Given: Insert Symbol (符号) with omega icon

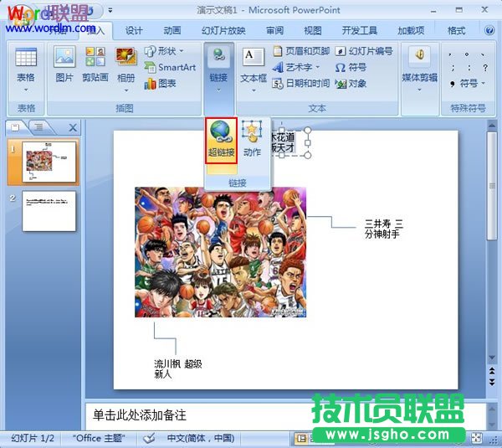Looking at the screenshot, I should (x=351, y=67).
